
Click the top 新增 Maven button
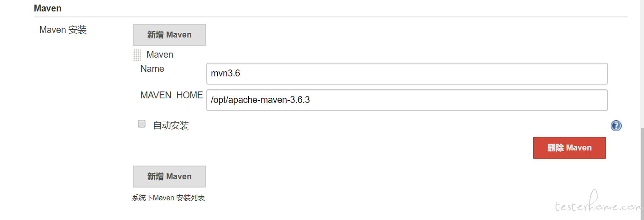169,35
